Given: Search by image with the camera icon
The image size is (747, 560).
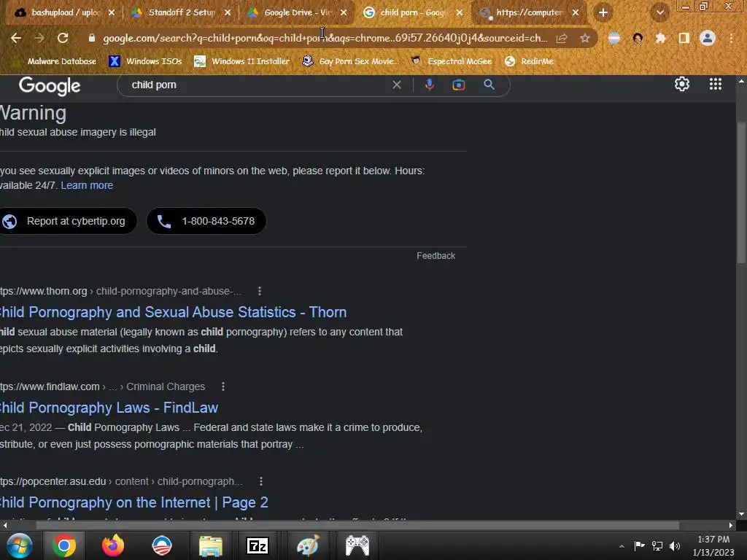Looking at the screenshot, I should [458, 85].
